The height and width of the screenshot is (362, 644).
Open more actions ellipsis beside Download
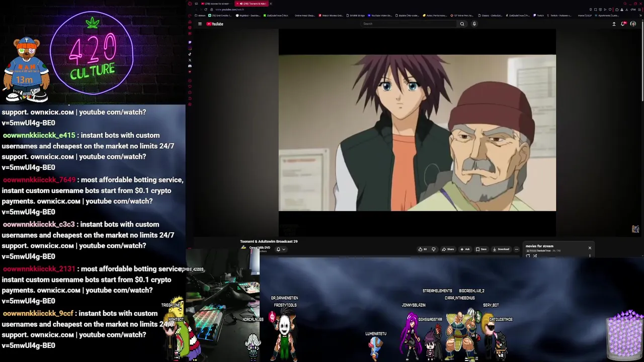point(516,249)
